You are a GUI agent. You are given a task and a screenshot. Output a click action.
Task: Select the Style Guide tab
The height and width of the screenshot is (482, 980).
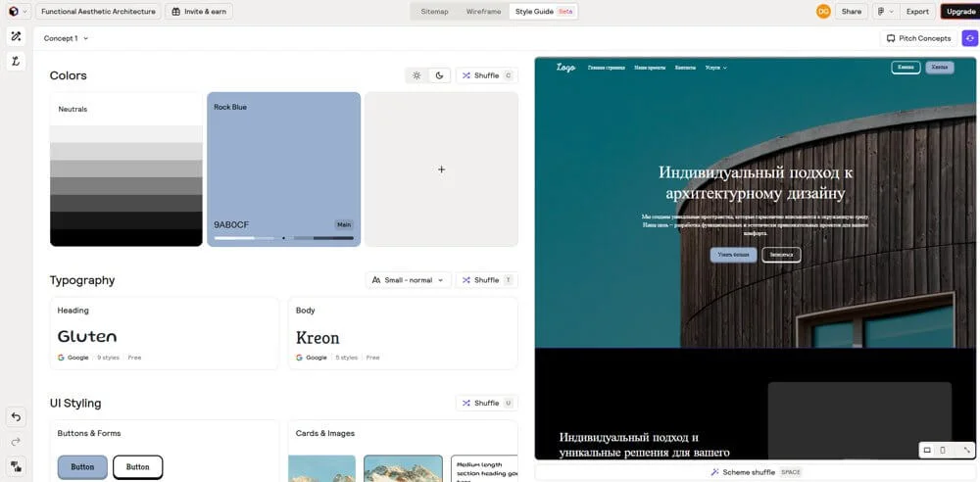544,11
